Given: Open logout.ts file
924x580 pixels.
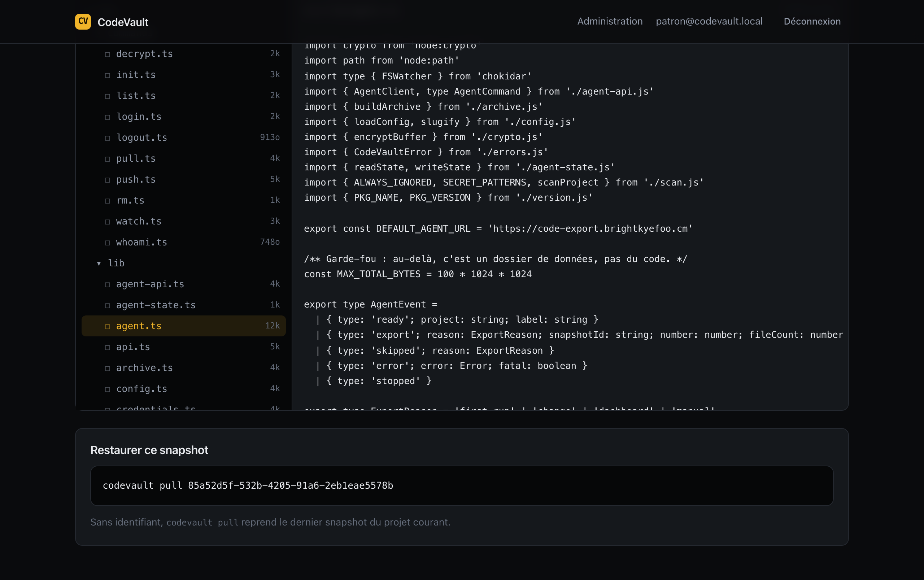Looking at the screenshot, I should (184, 137).
